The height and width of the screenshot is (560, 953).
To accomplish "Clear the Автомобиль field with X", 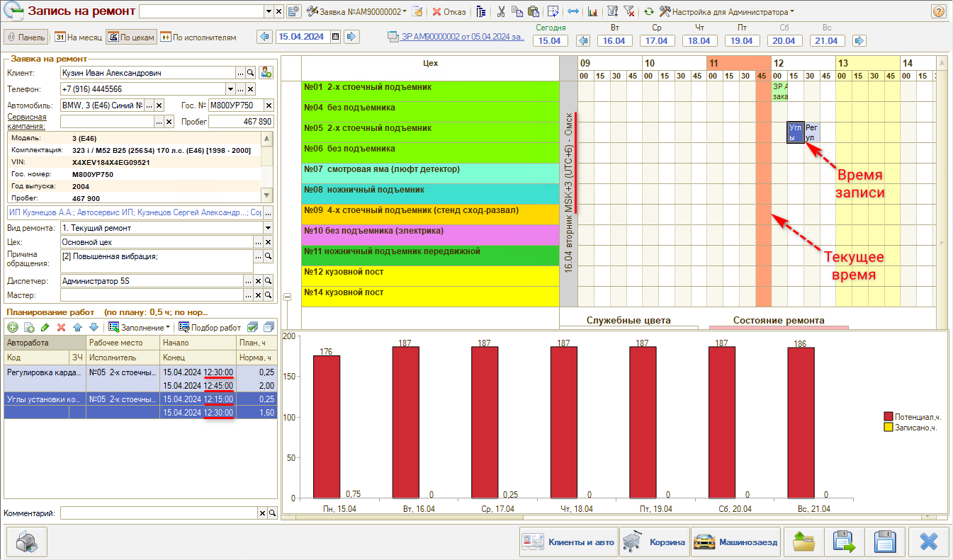I will click(159, 105).
